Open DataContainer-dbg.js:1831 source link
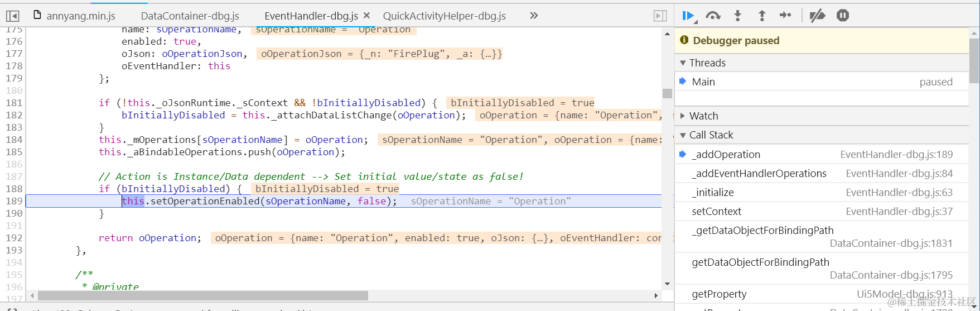 (891, 243)
